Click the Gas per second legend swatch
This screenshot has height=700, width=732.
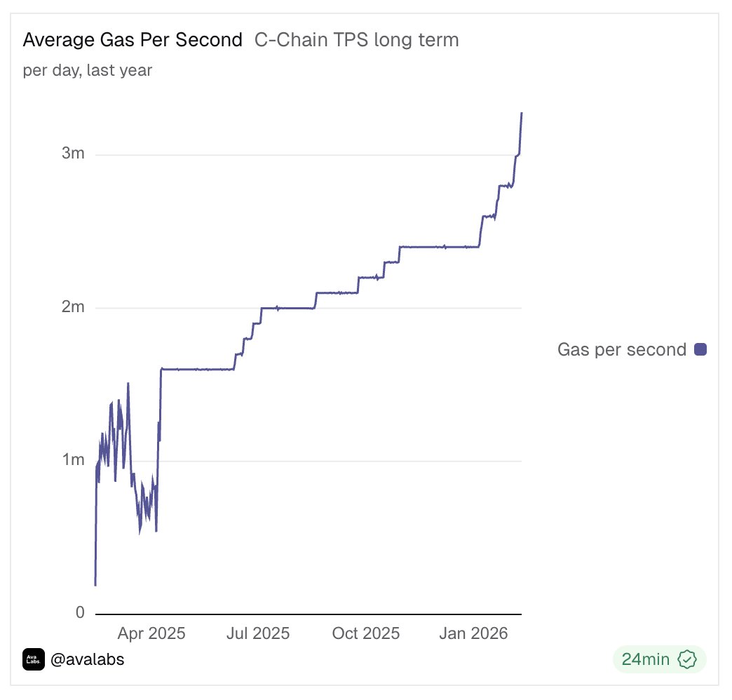point(700,349)
